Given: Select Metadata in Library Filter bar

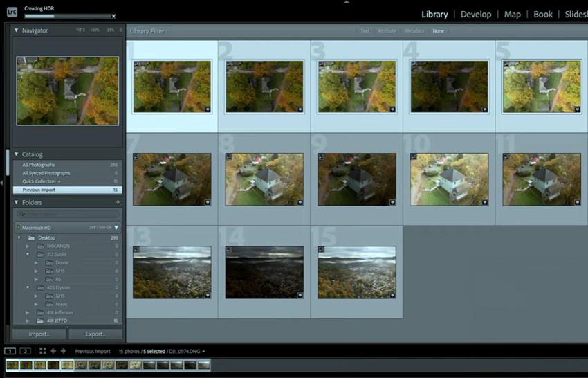Looking at the screenshot, I should tap(414, 30).
